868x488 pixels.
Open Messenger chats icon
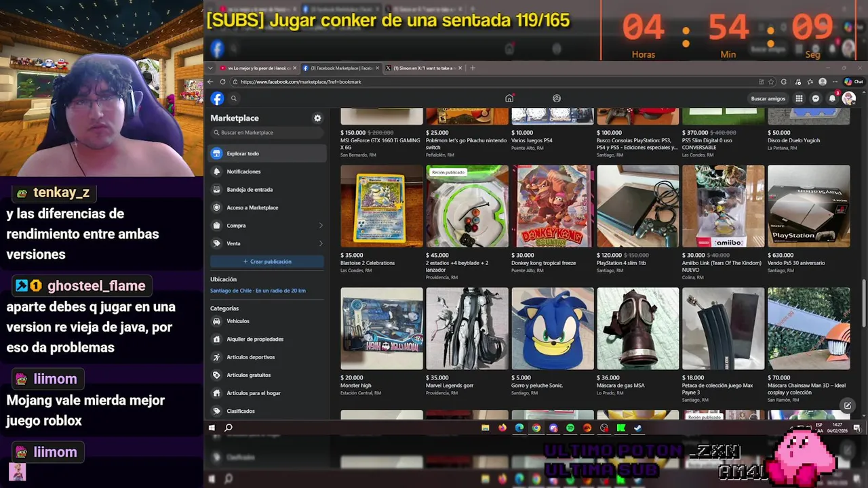pyautogui.click(x=816, y=98)
